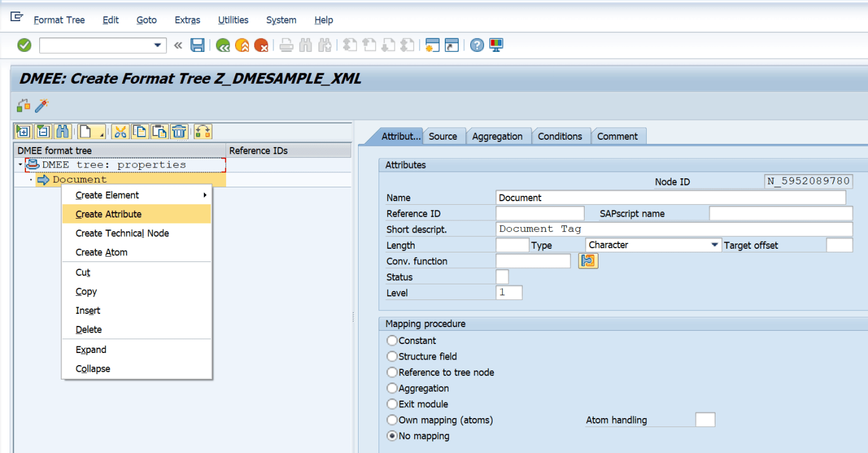Click the search help button beside Conv. function
The width and height of the screenshot is (868, 453).
pyautogui.click(x=588, y=261)
